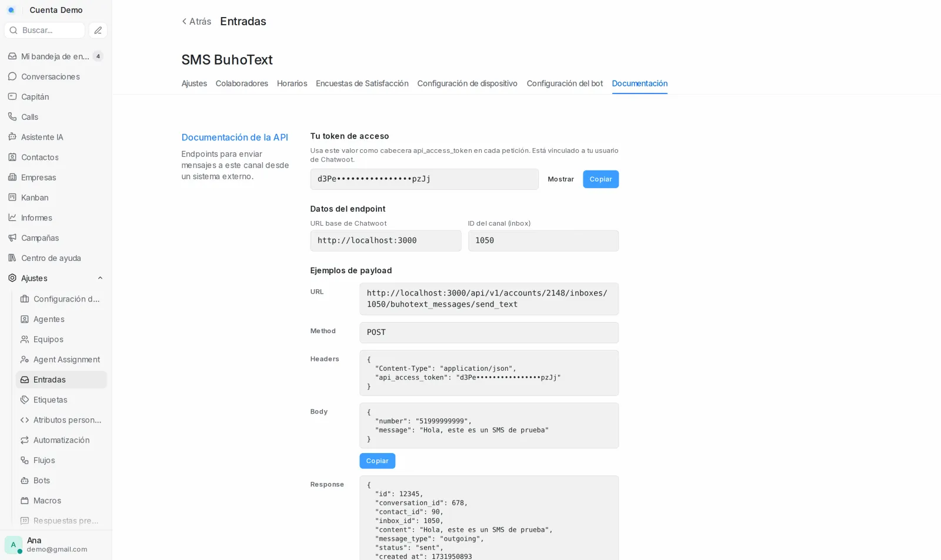Click the POST method box

(489, 333)
